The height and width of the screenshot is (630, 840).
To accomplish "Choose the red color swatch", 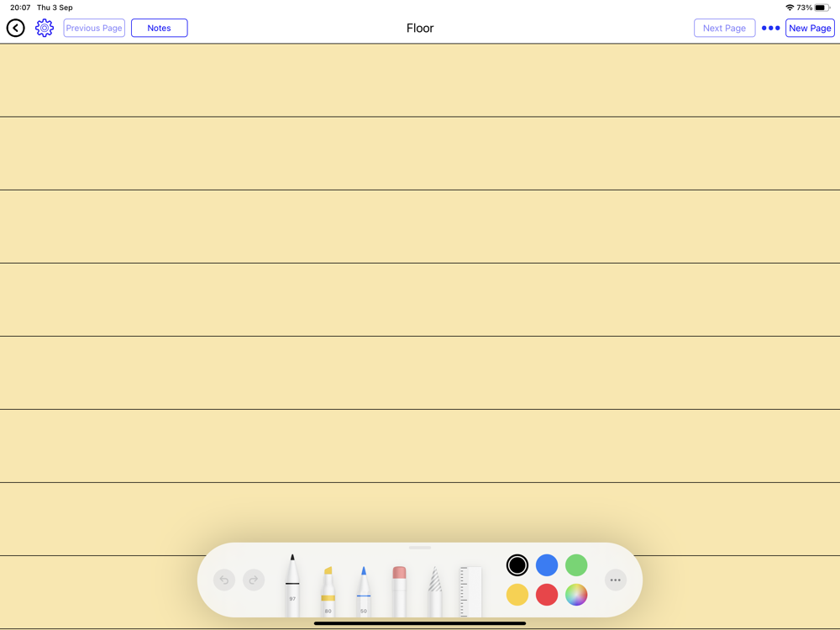I will (547, 595).
